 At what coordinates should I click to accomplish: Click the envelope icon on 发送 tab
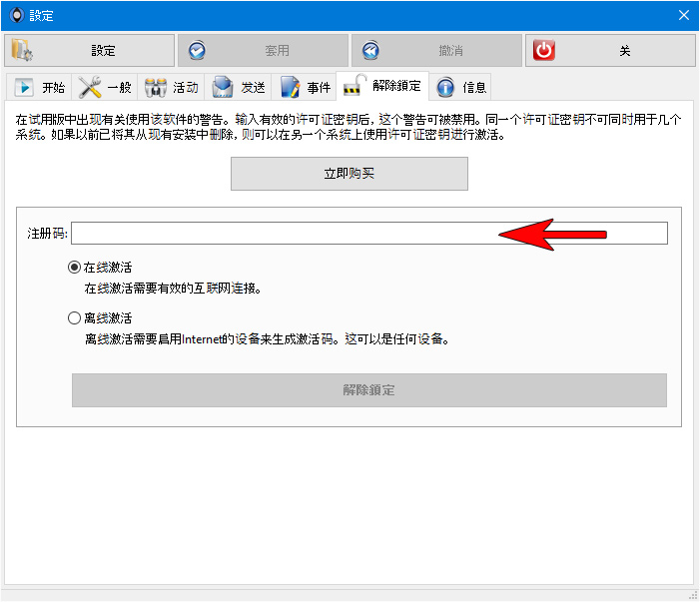[x=223, y=87]
